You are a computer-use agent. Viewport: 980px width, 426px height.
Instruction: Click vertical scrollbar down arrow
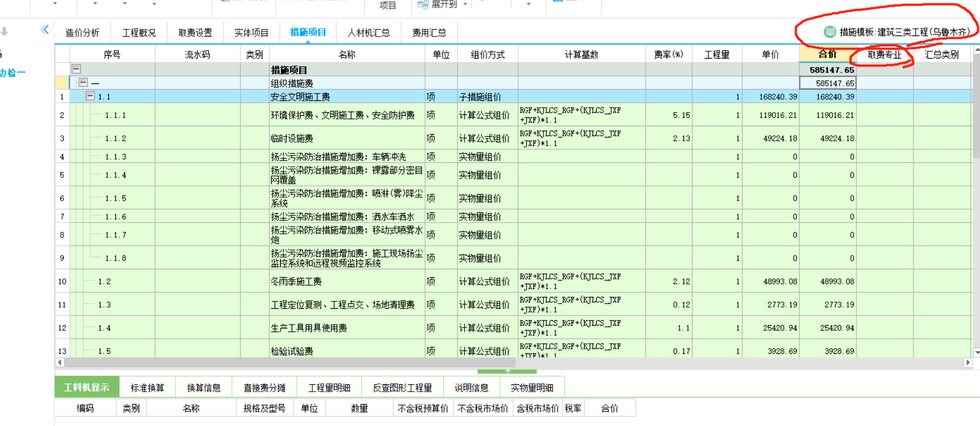point(977,353)
